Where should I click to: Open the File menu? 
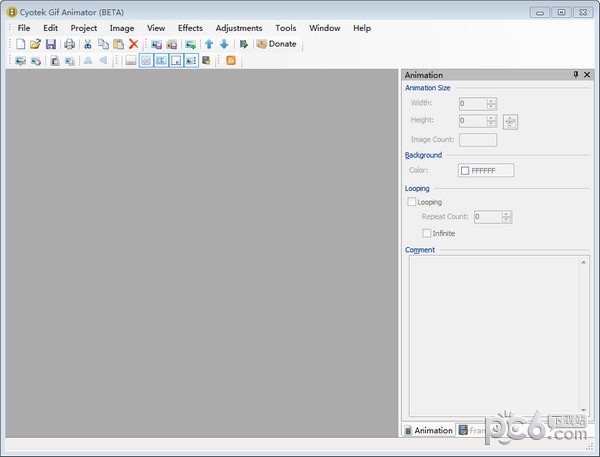[24, 28]
